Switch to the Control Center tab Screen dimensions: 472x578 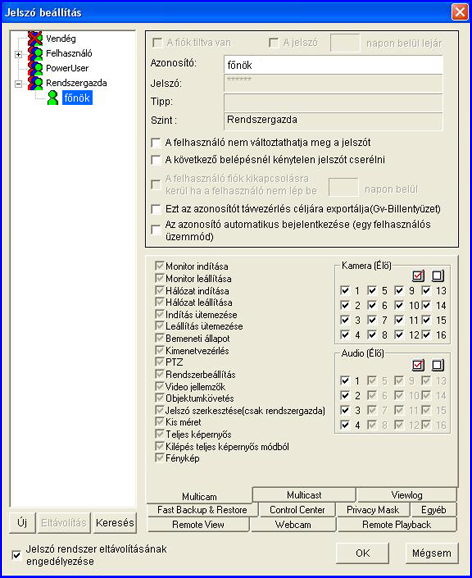(297, 510)
